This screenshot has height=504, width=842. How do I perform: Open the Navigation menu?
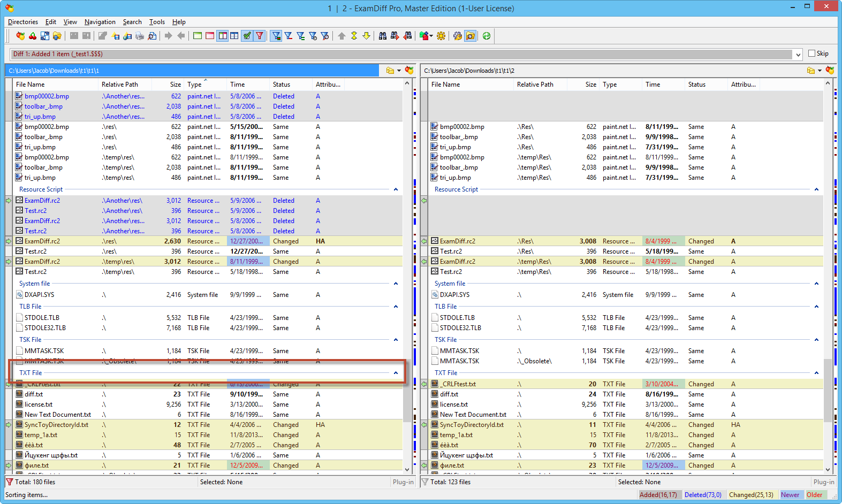tap(100, 22)
